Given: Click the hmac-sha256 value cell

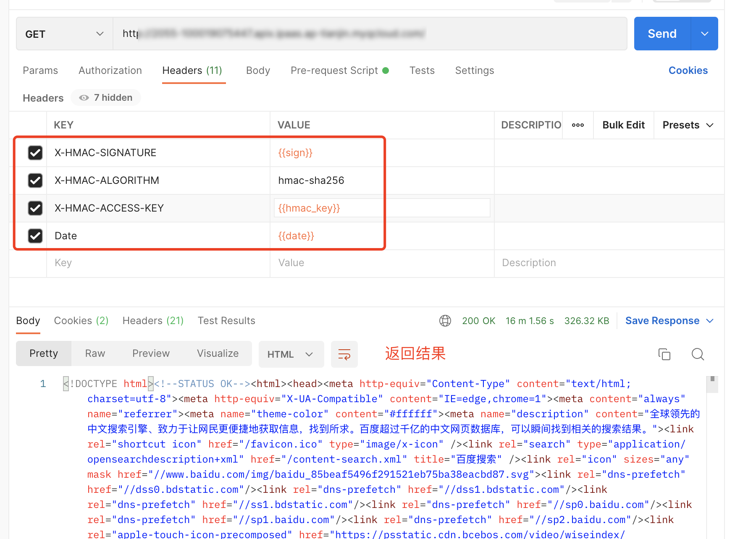Looking at the screenshot, I should click(382, 181).
